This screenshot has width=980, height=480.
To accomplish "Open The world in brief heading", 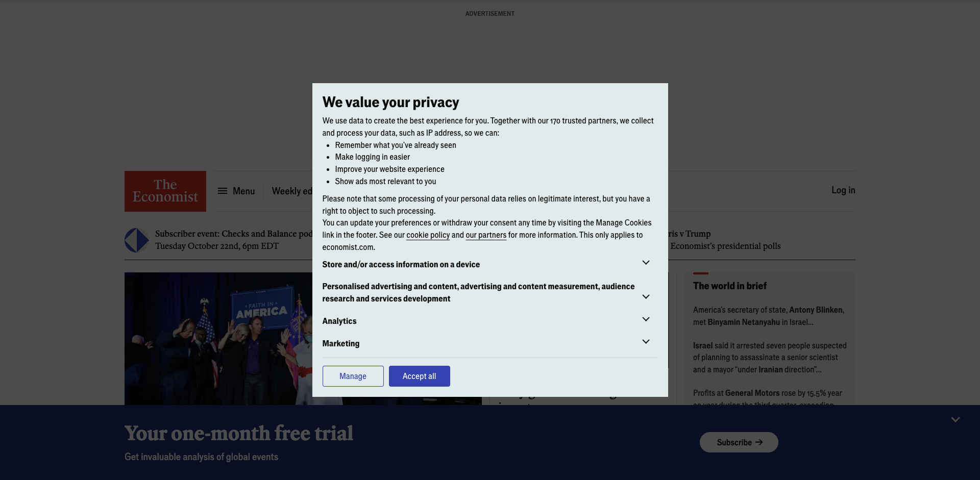I will tap(730, 286).
